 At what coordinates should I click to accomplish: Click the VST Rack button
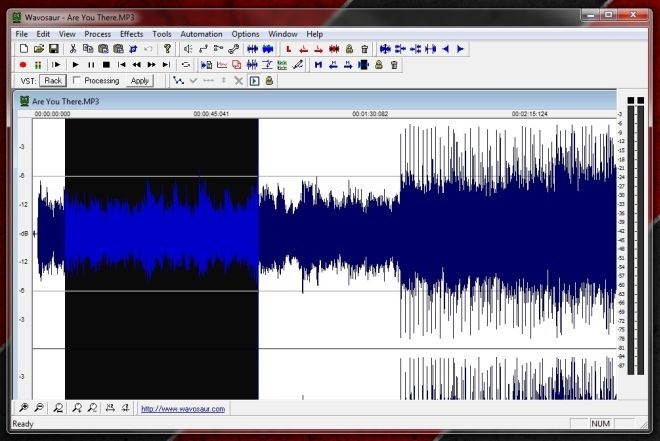tap(53, 80)
